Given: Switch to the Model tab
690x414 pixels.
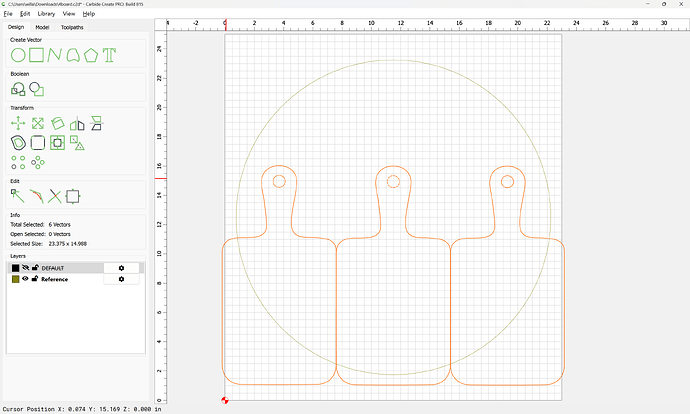Looking at the screenshot, I should click(x=42, y=27).
